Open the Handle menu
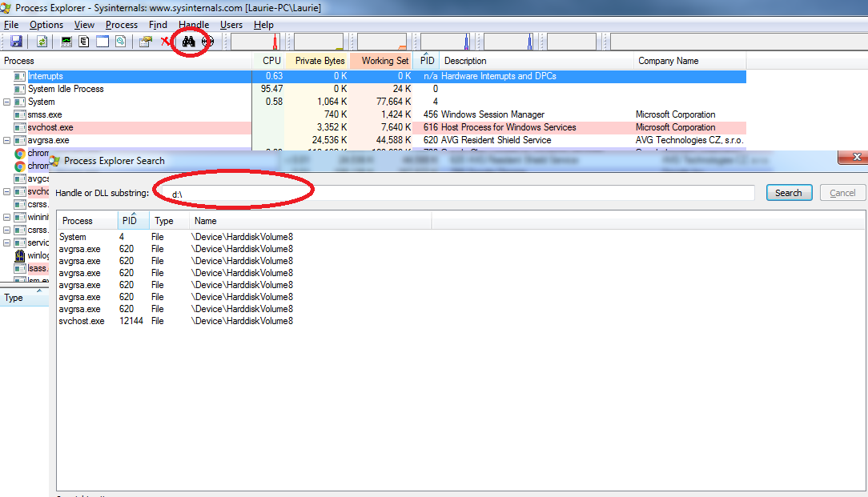The image size is (868, 497). point(194,25)
